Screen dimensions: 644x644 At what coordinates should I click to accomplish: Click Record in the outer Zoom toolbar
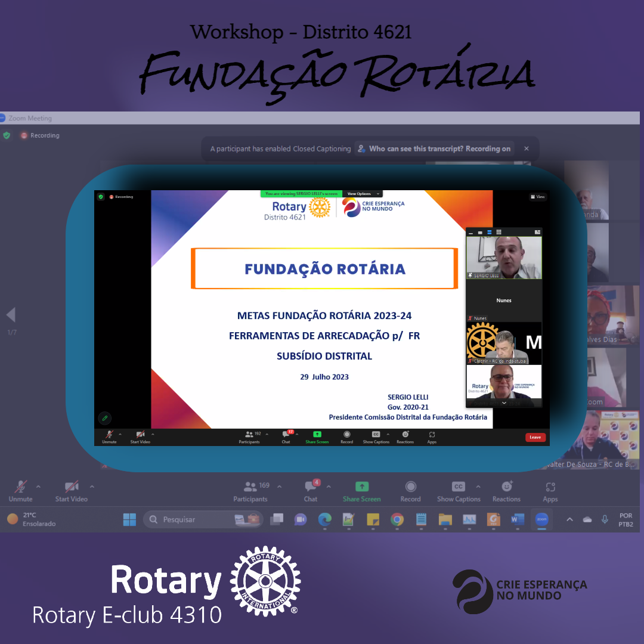click(x=410, y=491)
